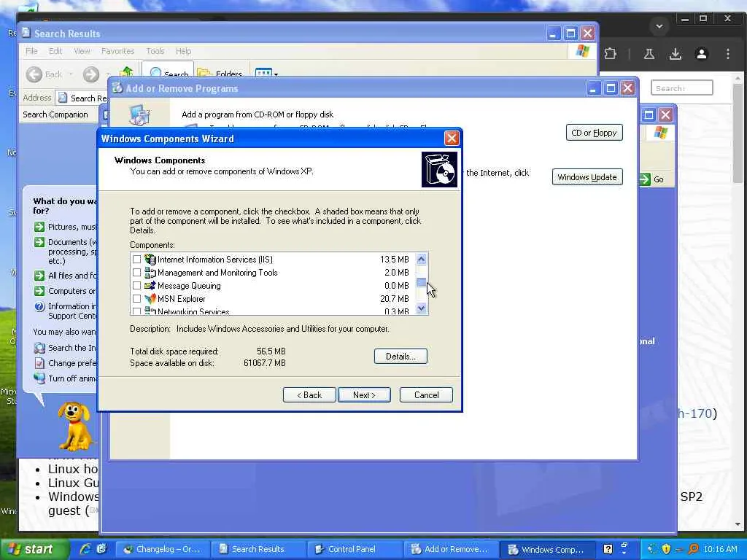Click the help question mark tray icon
The height and width of the screenshot is (560, 747).
[x=608, y=549]
